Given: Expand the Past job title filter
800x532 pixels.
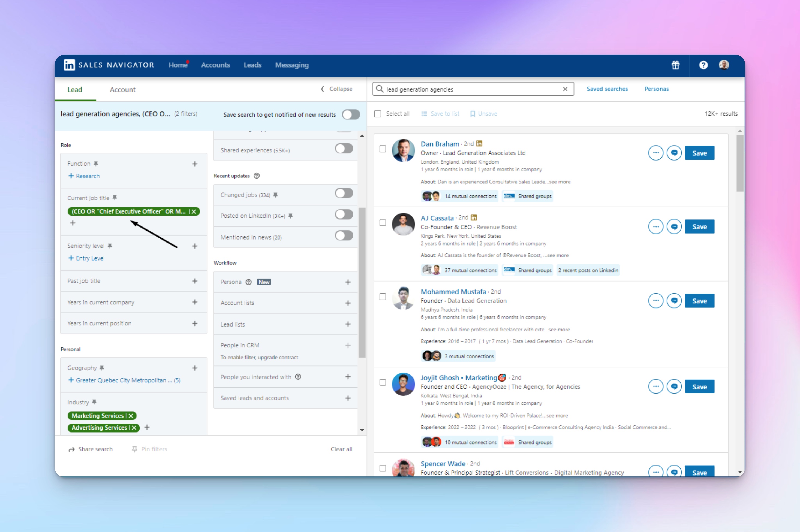Looking at the screenshot, I should [194, 281].
